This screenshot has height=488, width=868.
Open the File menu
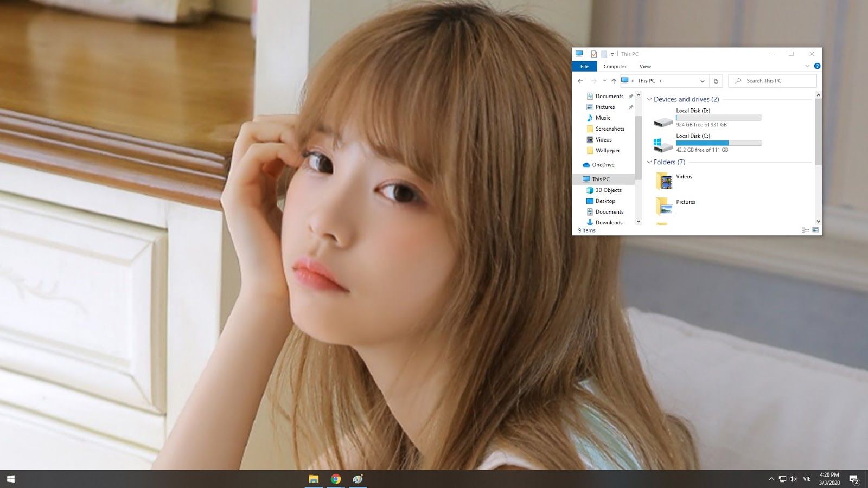click(x=584, y=66)
